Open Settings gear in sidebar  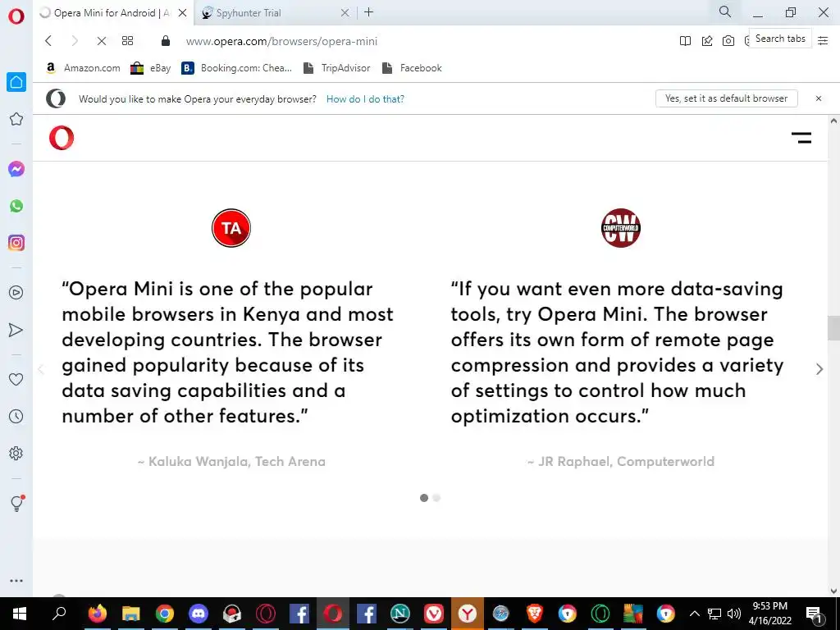pos(16,453)
